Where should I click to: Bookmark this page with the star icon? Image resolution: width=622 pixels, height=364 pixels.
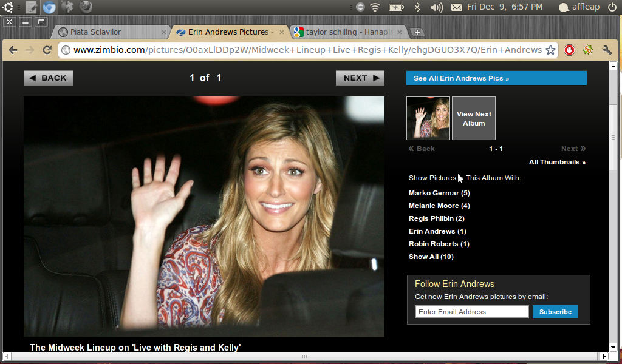point(550,50)
